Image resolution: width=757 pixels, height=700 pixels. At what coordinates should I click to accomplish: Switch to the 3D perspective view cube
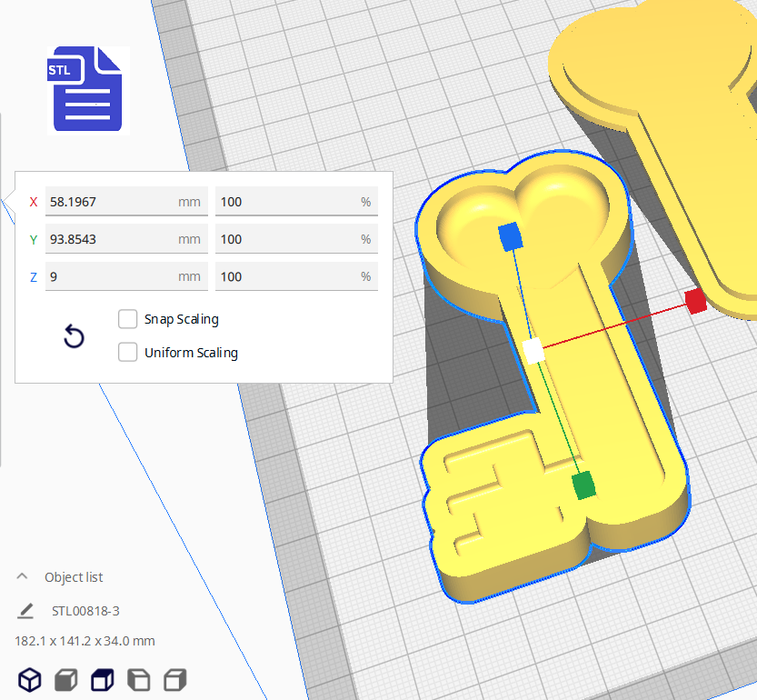click(x=30, y=678)
